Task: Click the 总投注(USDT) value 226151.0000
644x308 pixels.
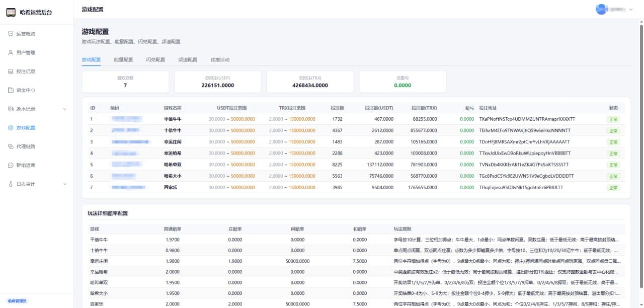Action: point(218,86)
